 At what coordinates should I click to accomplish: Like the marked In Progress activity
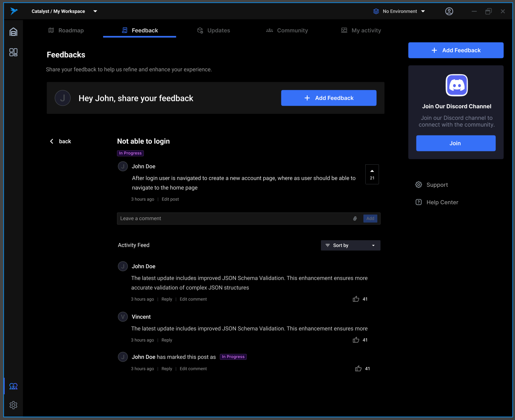[358, 368]
